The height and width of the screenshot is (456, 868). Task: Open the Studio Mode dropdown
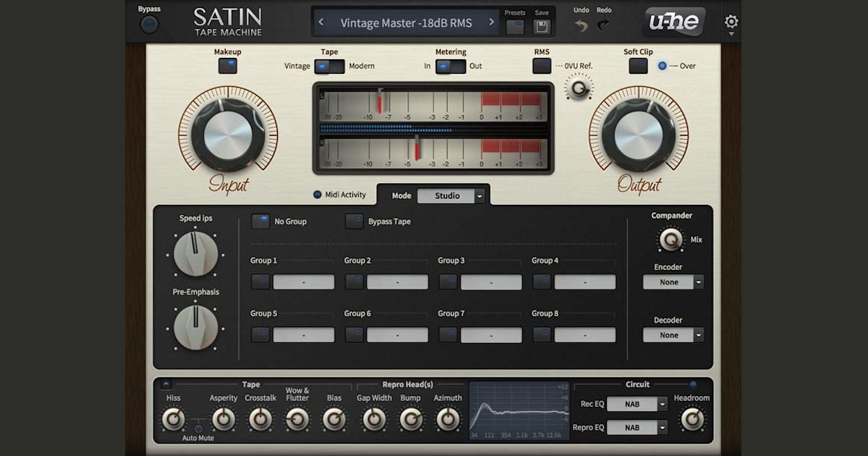pyautogui.click(x=451, y=195)
